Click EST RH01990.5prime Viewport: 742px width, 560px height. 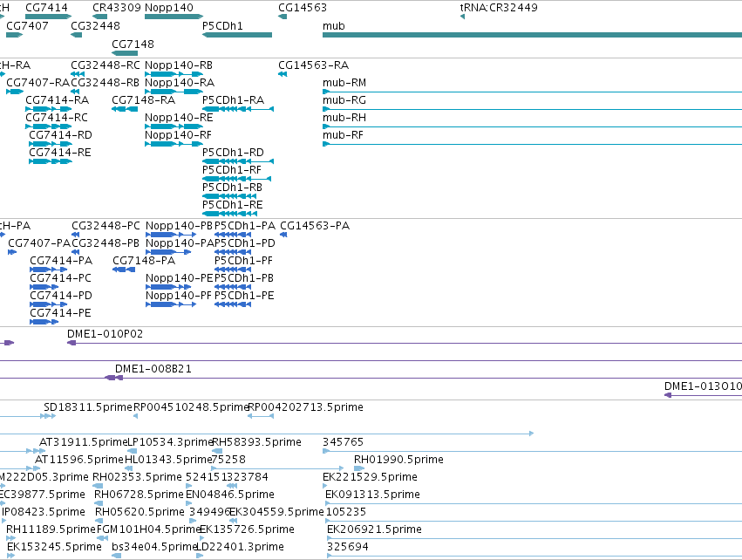[x=359, y=468]
